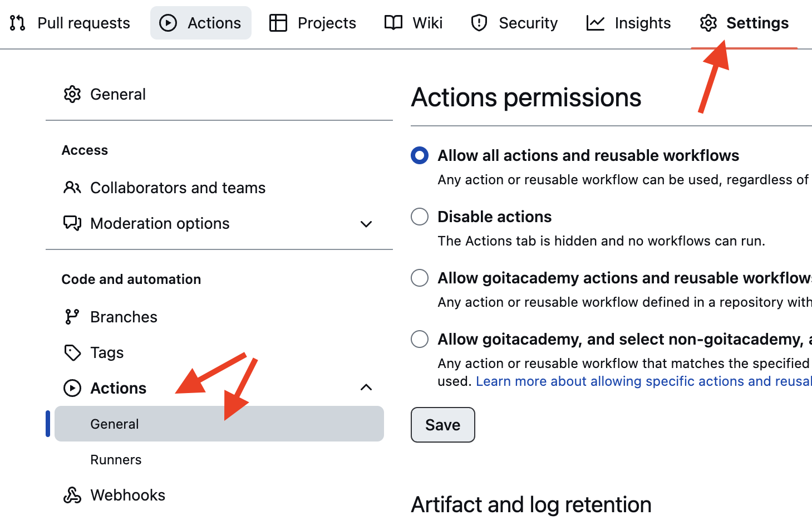The height and width of the screenshot is (520, 812).
Task: Click the Pull requests icon in top navigation
Action: pos(17,23)
